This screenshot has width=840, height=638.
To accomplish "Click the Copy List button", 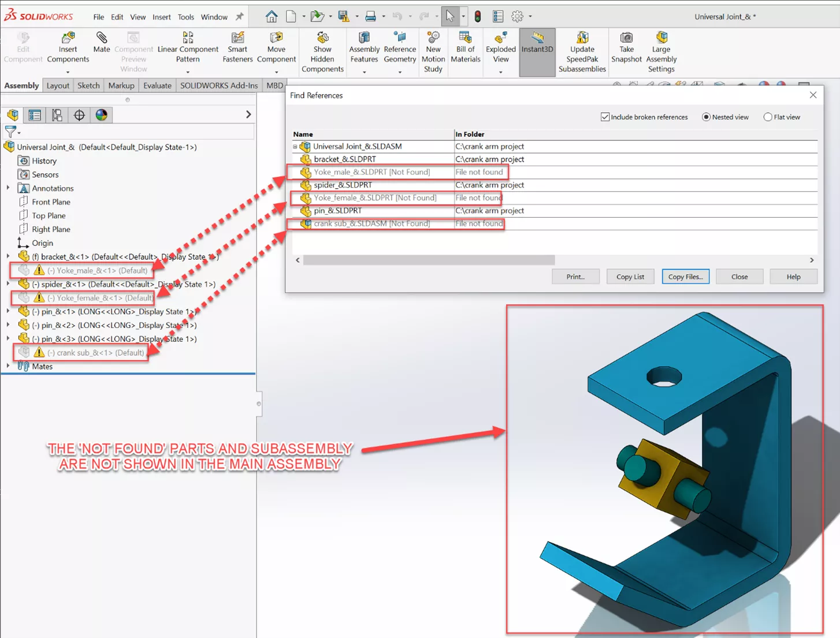I will click(630, 277).
